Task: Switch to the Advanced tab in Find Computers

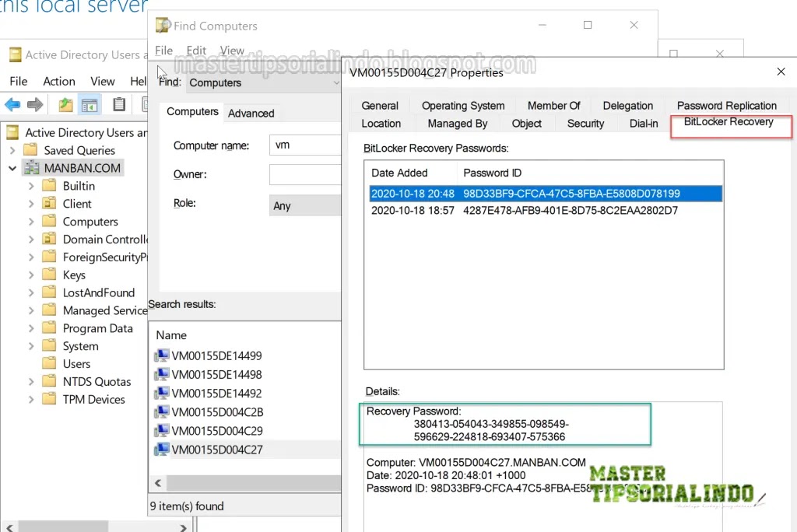Action: point(251,113)
